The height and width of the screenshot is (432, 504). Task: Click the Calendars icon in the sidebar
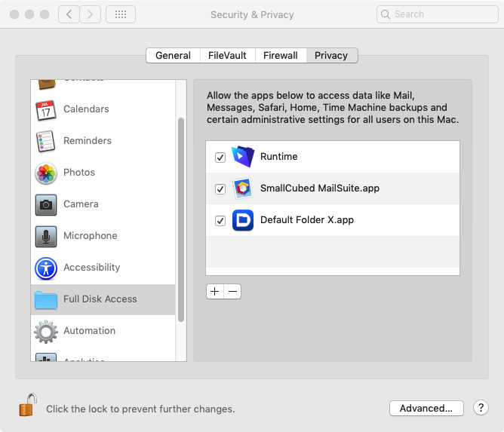[46, 110]
